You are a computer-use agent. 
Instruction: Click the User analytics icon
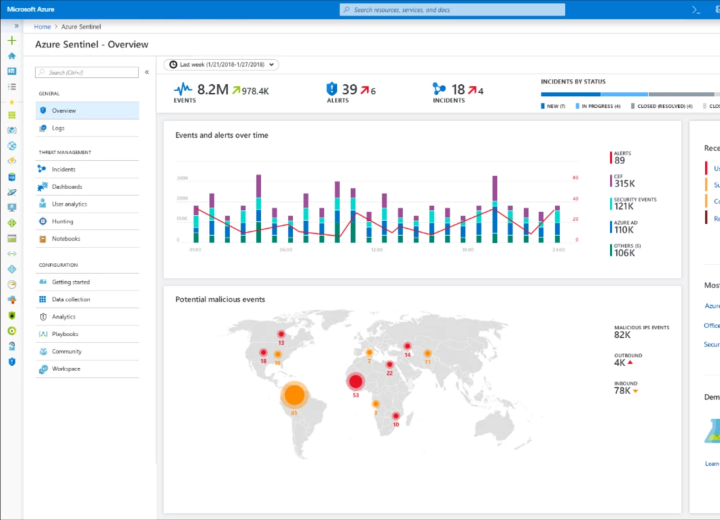click(43, 203)
